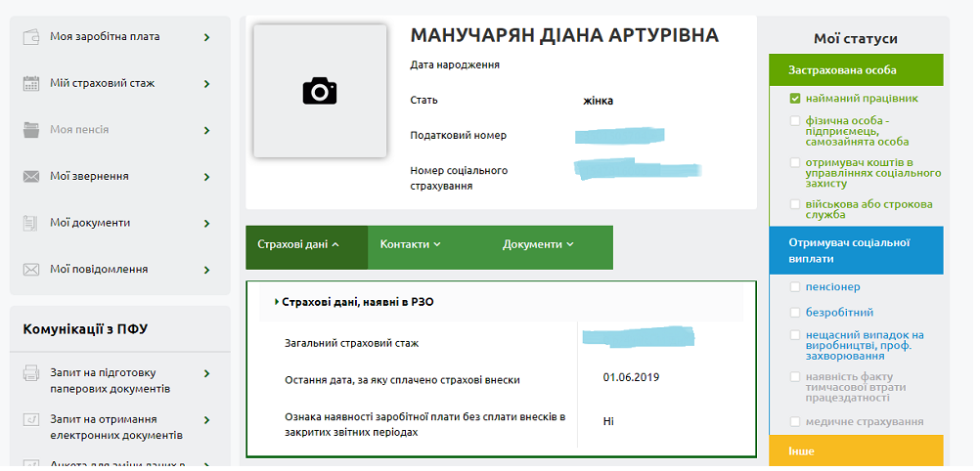Click the Податковий номер label
This screenshot has width=980, height=471.
point(458,136)
